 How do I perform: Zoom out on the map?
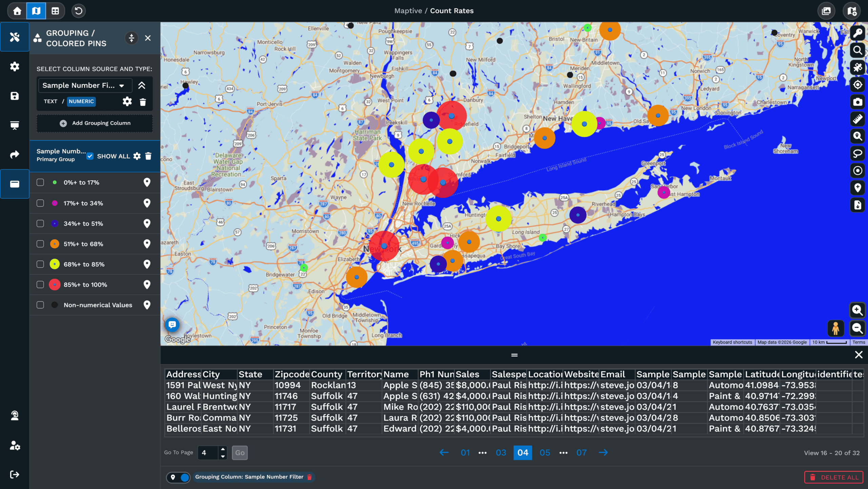pos(857,328)
